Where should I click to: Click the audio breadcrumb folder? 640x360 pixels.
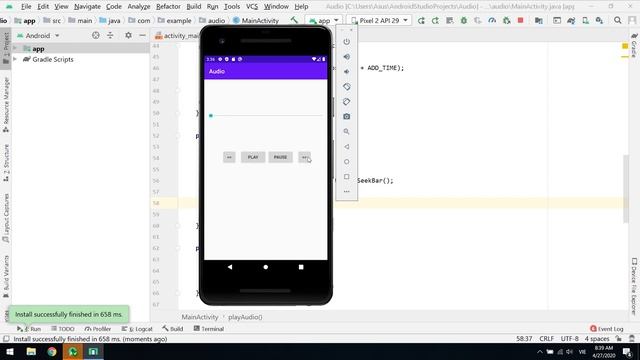tap(212, 20)
